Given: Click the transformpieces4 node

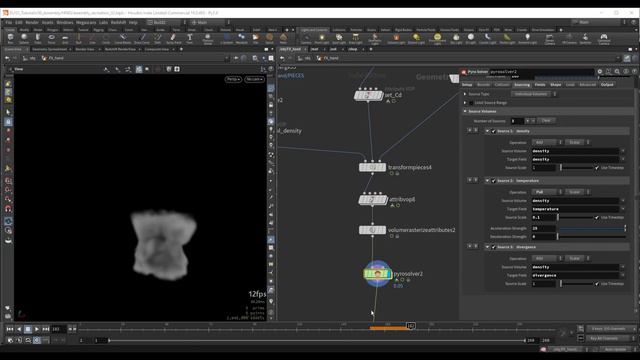Looking at the screenshot, I should [x=372, y=167].
